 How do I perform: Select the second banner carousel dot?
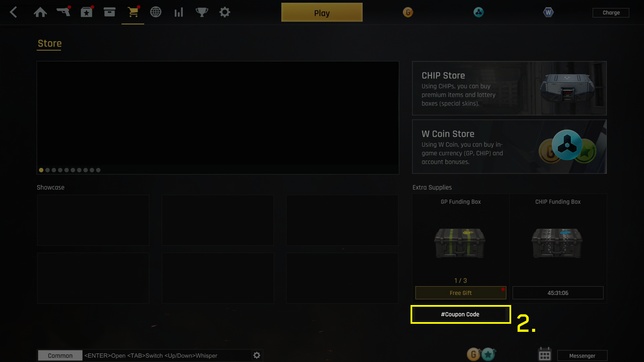47,170
